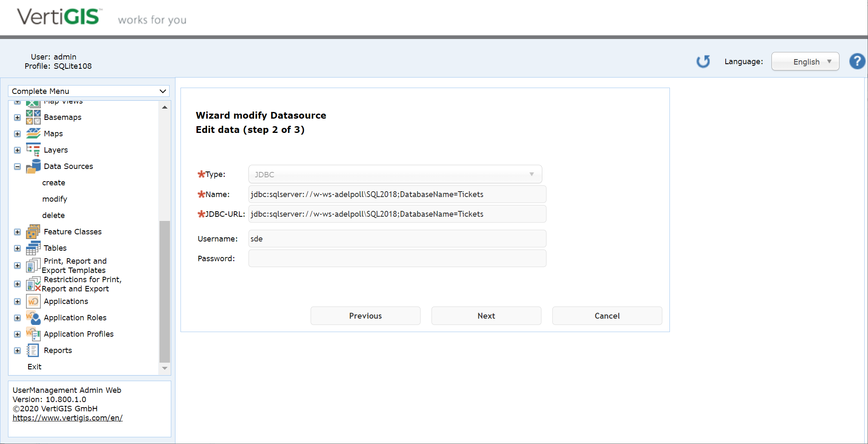Collapse the Data Sources tree node
Image resolution: width=868 pixels, height=444 pixels.
17,166
